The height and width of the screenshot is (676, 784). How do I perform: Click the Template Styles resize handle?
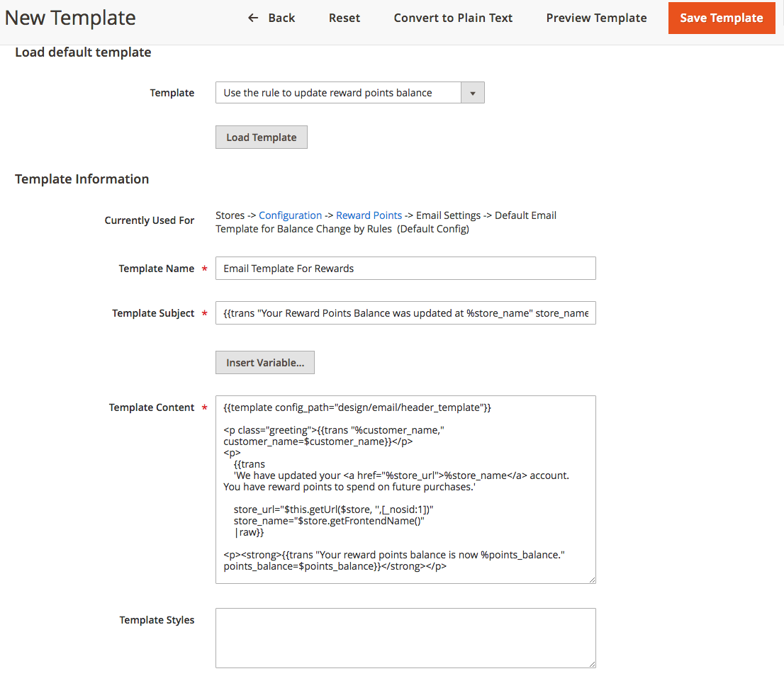coord(592,665)
